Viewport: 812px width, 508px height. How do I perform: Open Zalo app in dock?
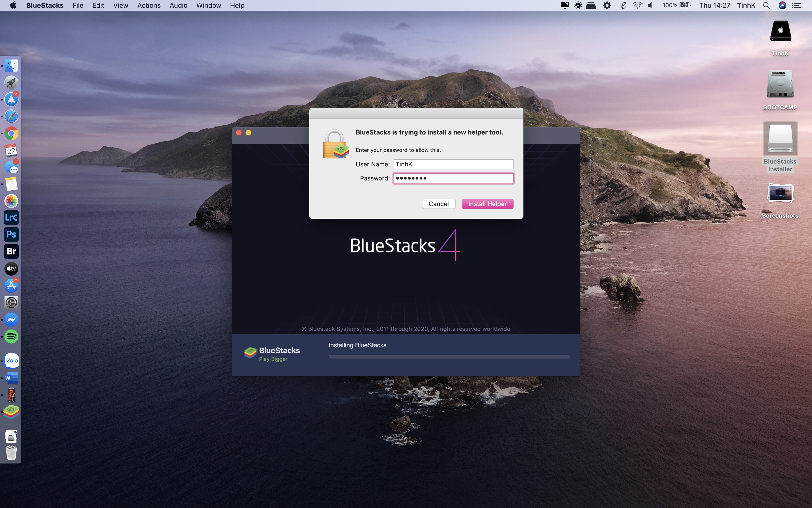[11, 361]
